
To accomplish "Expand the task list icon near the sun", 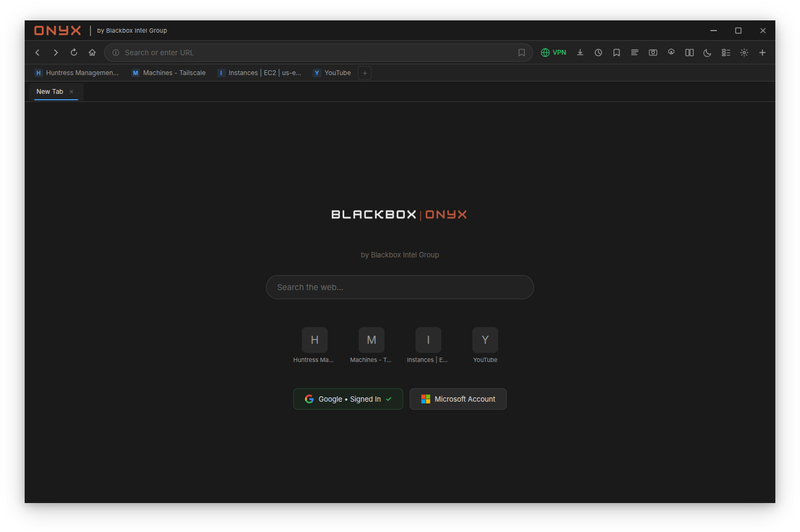I will pos(725,52).
